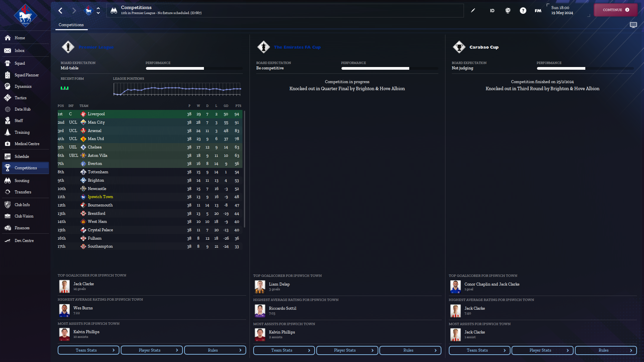Open Club Vision icon
Image resolution: width=644 pixels, height=362 pixels.
8,216
